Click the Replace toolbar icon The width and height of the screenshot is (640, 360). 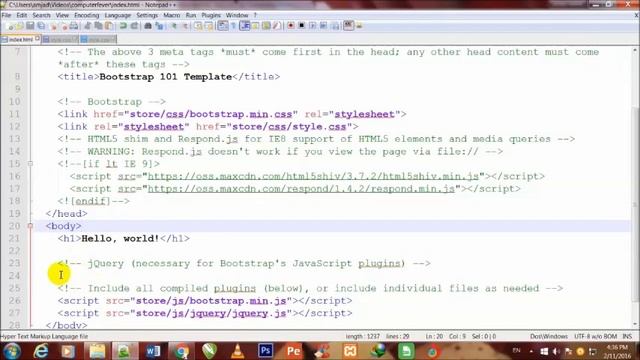coord(159,26)
